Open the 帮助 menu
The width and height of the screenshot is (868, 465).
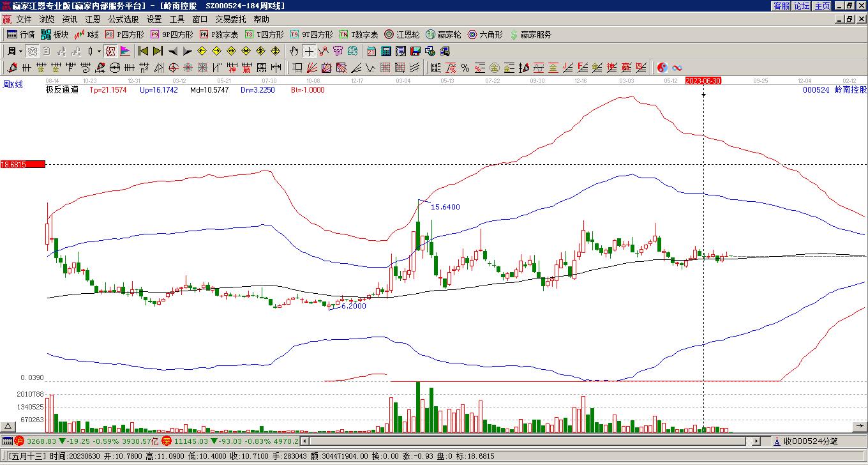261,20
